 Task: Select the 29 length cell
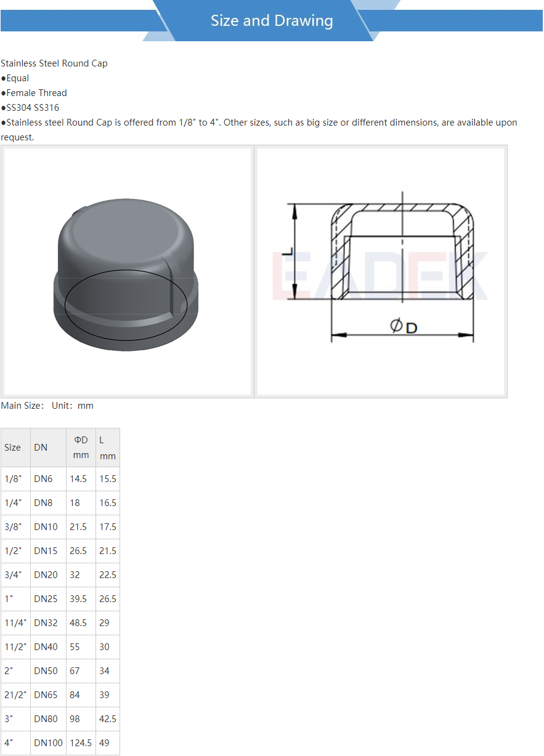[108, 623]
